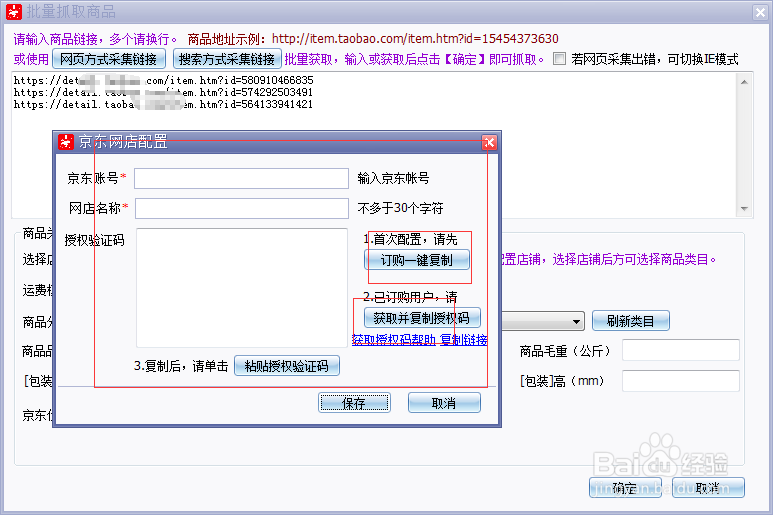Click the link ending id=574292503491

[x=163, y=92]
